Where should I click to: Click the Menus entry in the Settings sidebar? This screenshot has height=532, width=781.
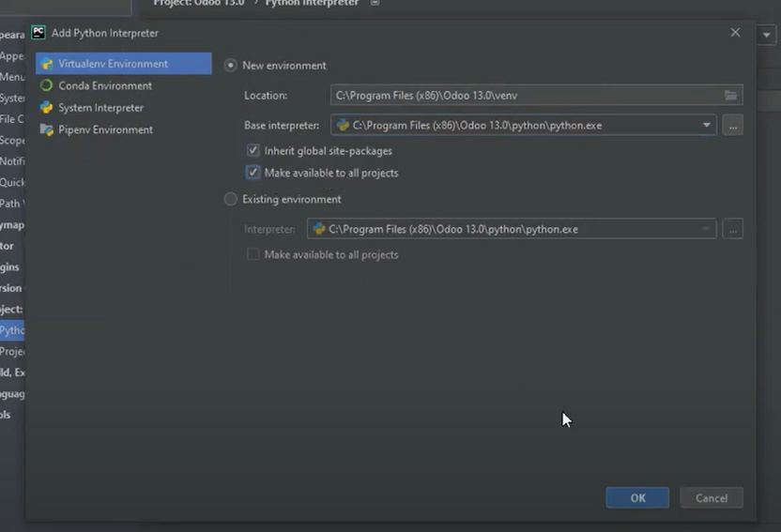(x=12, y=77)
